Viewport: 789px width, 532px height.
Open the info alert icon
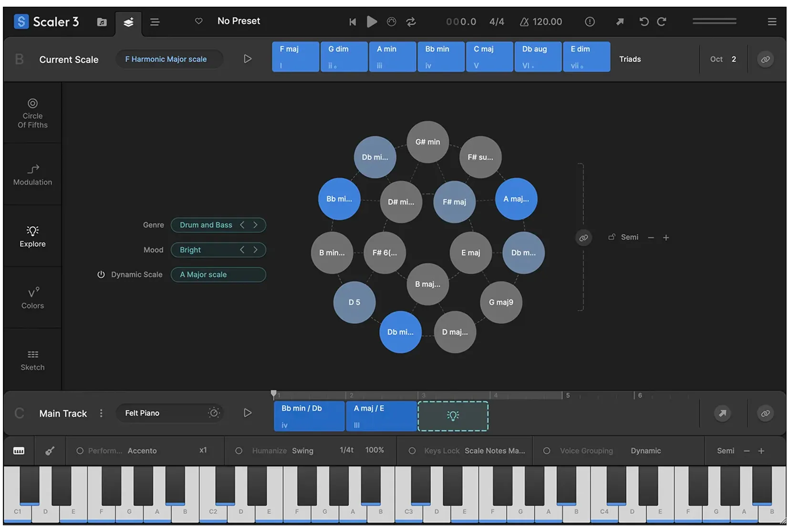(590, 22)
